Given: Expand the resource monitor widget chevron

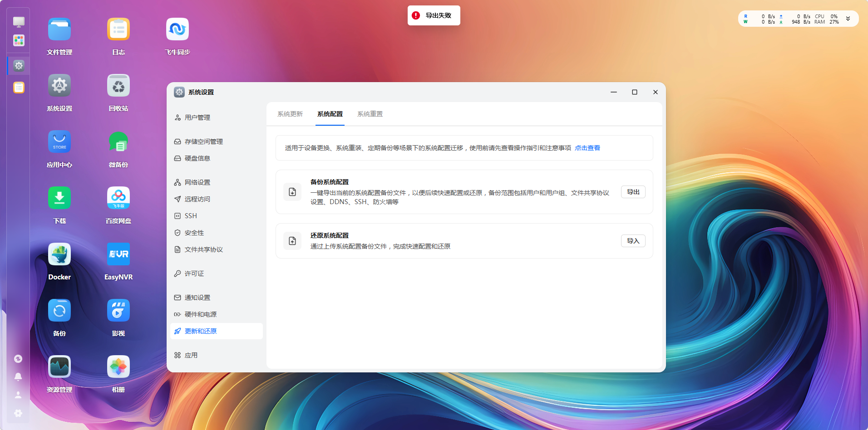Looking at the screenshot, I should click(848, 19).
